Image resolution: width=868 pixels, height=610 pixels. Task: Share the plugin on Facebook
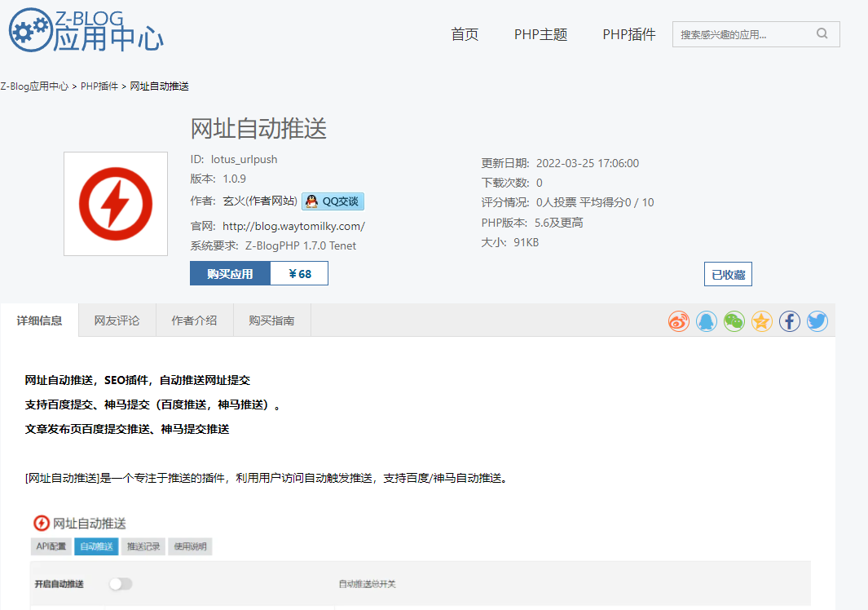tap(790, 321)
